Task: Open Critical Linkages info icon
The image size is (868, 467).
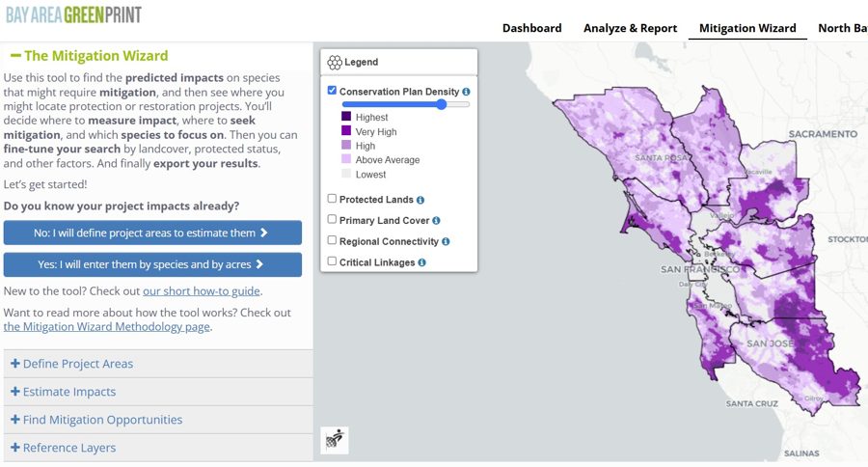Action: click(421, 262)
